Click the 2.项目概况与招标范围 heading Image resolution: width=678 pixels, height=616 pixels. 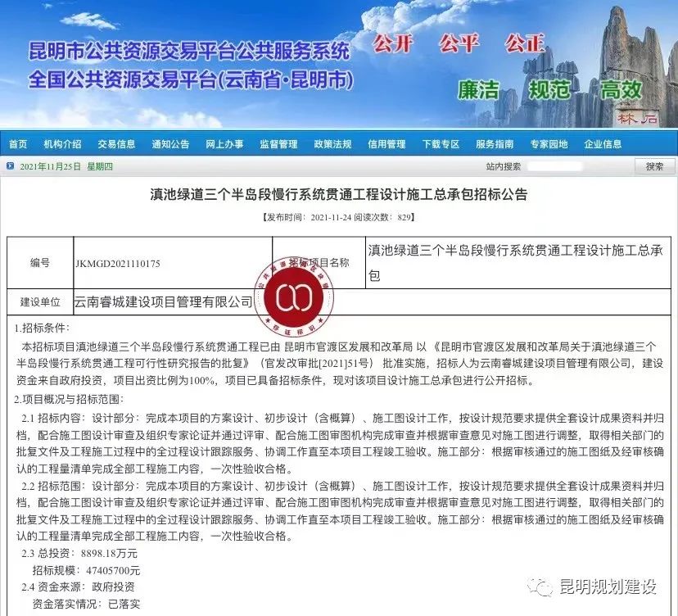69,399
